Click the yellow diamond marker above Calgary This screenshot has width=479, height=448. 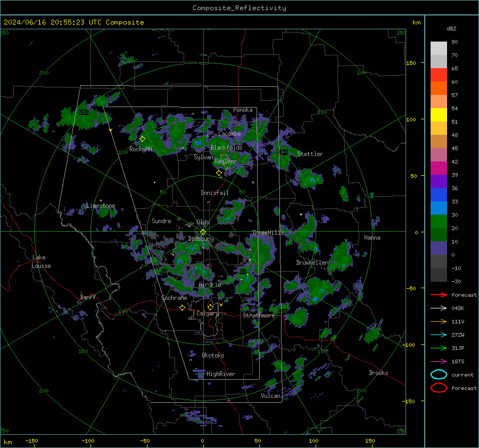pyautogui.click(x=210, y=307)
